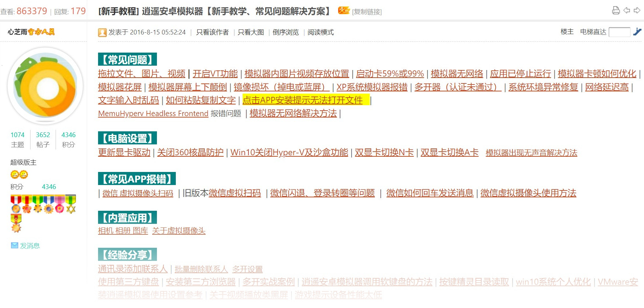Open the Android Oreo avatar image
The height and width of the screenshot is (308, 644).
tap(45, 86)
